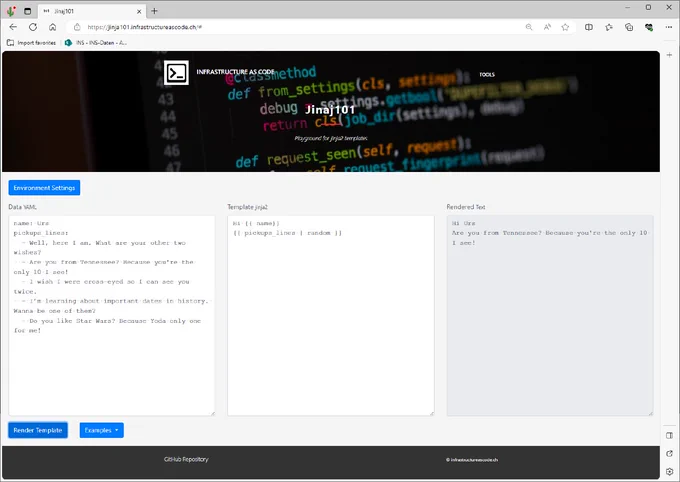
Task: Click the open external link sidebar icon
Action: (x=670, y=453)
